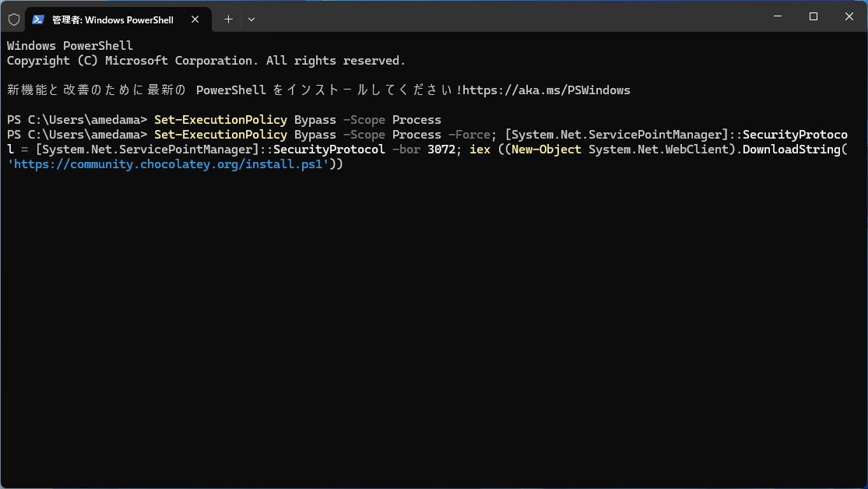Click the 'iex' keyword in command
868x489 pixels.
click(x=480, y=150)
